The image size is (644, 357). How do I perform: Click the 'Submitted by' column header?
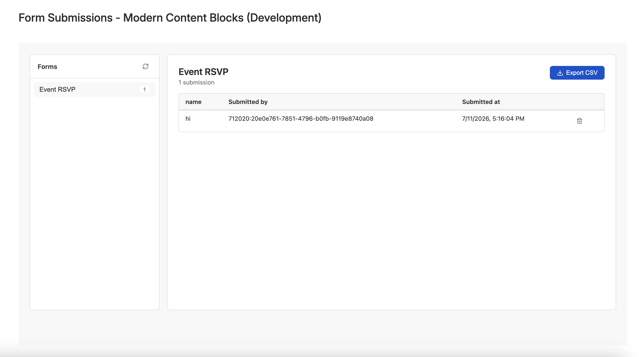(248, 102)
